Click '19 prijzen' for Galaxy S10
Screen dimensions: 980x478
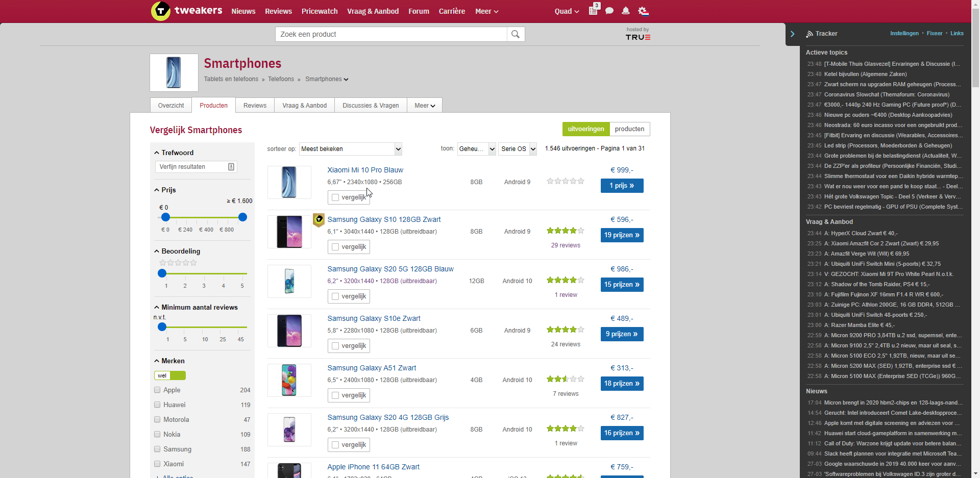[622, 235]
